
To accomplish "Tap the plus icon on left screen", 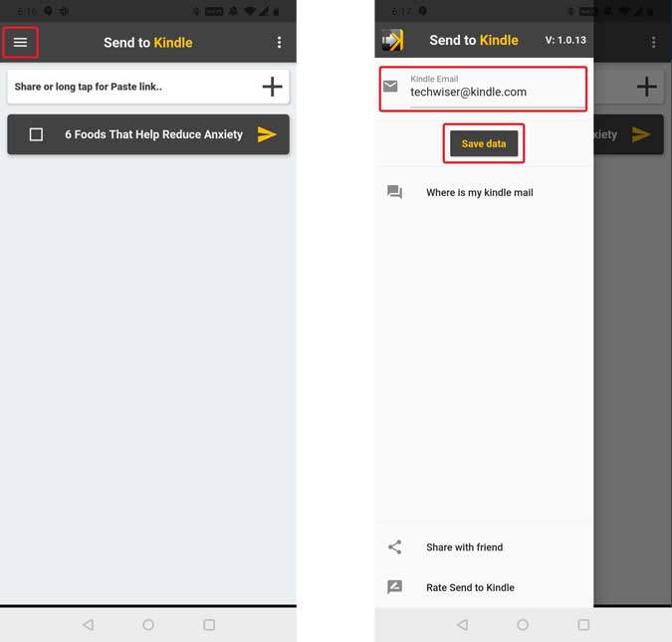I will click(272, 87).
